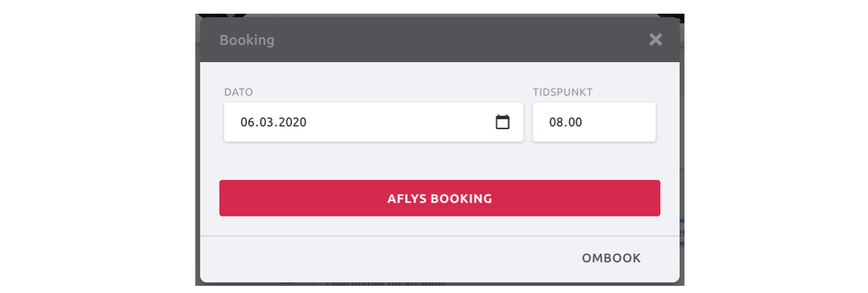Click the DATO field label

pos(238,93)
